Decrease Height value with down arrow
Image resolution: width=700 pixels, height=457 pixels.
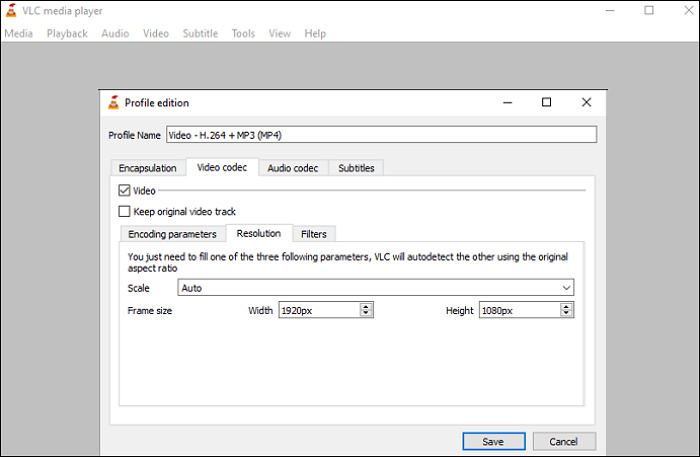(x=567, y=314)
